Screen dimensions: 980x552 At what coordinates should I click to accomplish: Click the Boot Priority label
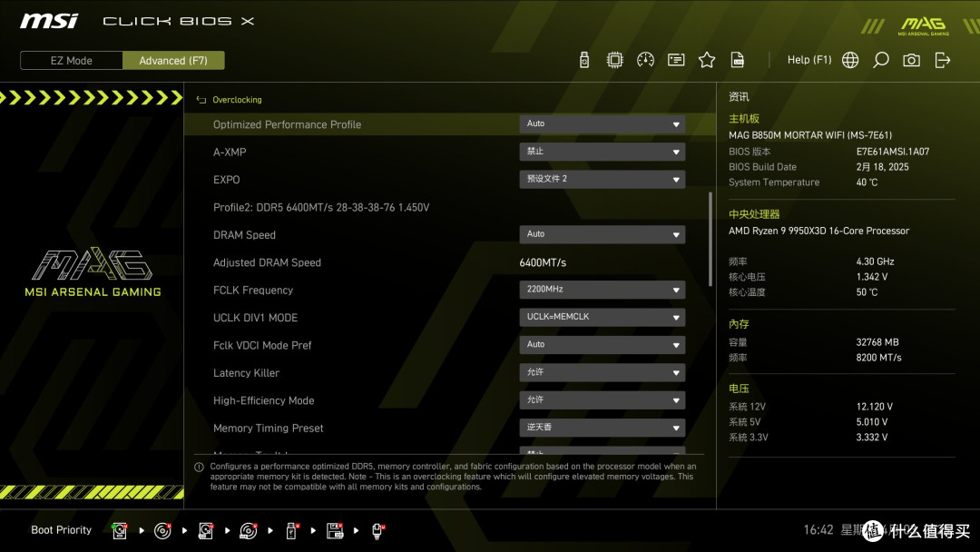(62, 530)
